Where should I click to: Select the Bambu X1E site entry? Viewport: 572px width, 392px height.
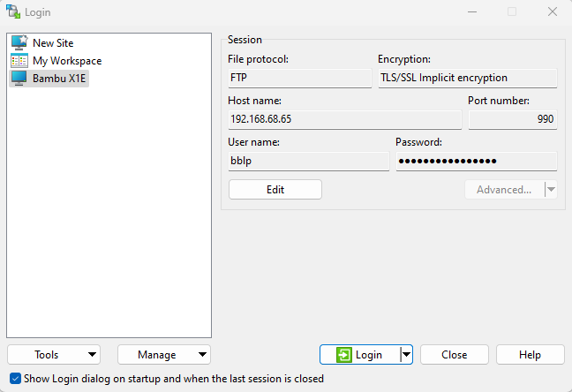pyautogui.click(x=61, y=79)
